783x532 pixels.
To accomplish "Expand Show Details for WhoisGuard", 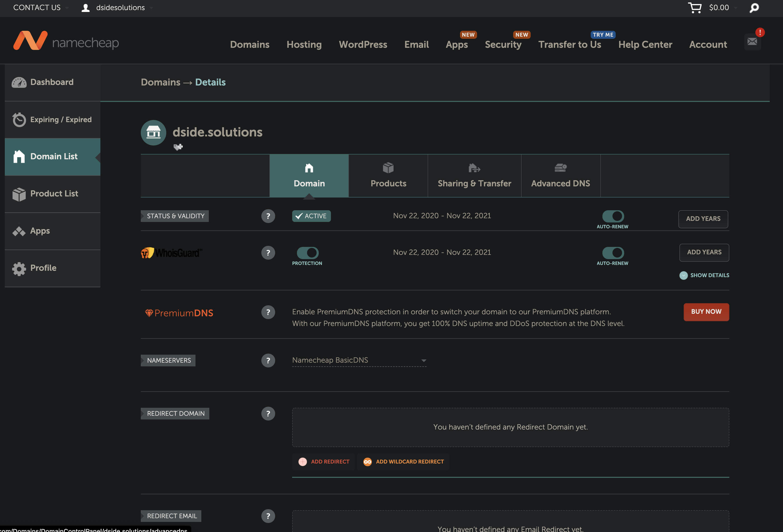I will click(x=704, y=276).
